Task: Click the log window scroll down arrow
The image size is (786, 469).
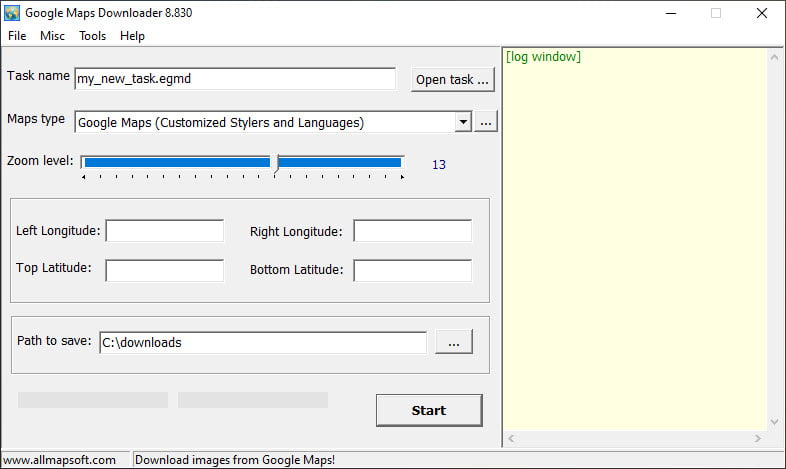Action: [774, 422]
